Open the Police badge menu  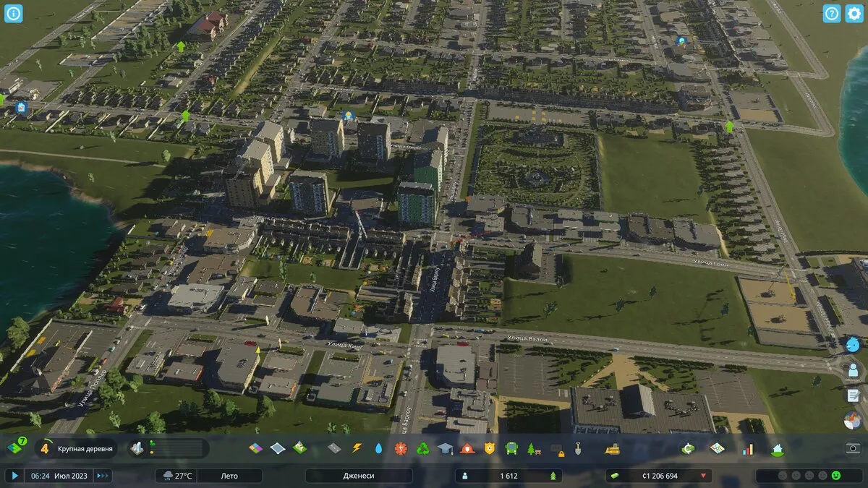click(x=490, y=448)
